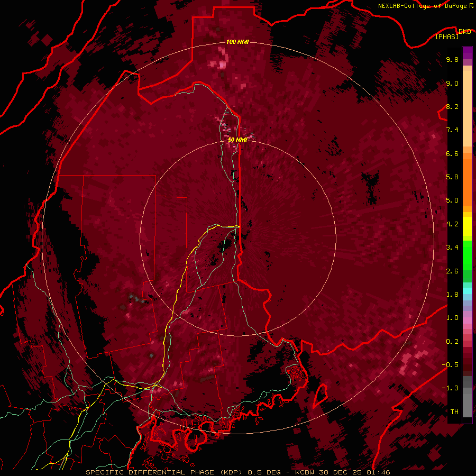The width and height of the screenshot is (476, 476).
Task: Click the Specific Differential Phase KCBW caption
Action: coord(237,472)
